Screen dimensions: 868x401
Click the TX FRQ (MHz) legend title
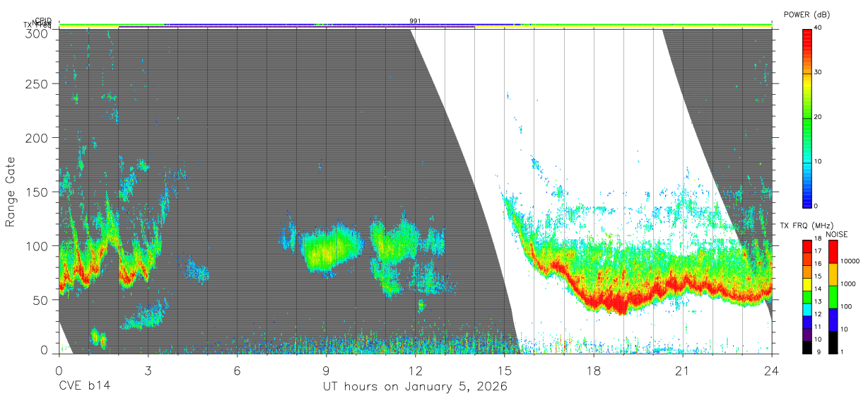point(806,225)
